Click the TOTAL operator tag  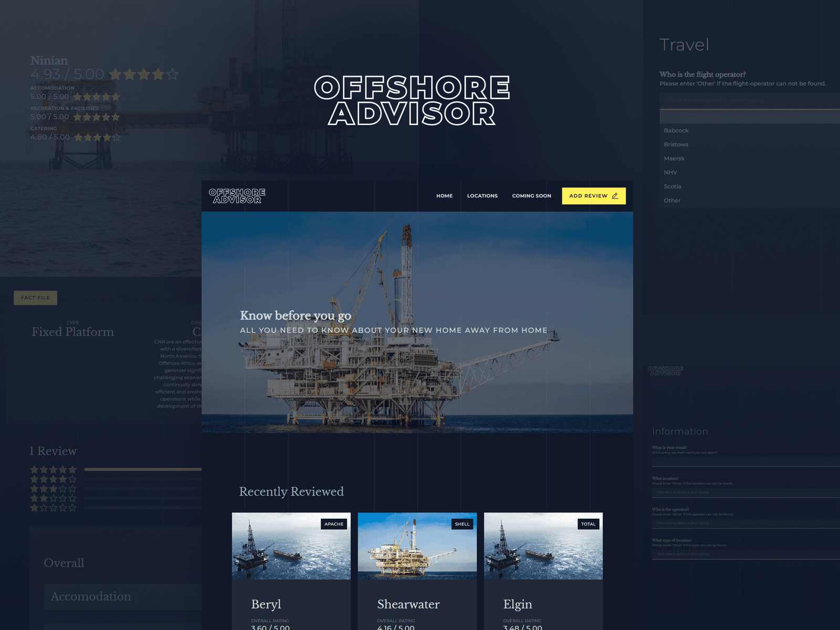click(588, 524)
